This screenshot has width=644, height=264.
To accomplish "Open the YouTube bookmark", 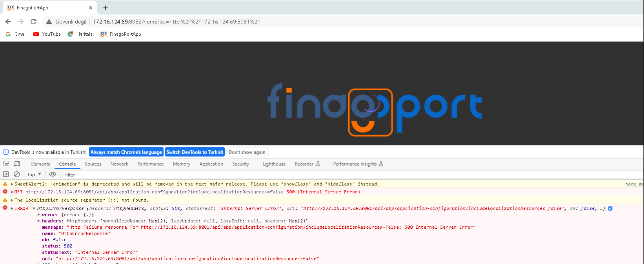I will click(47, 34).
